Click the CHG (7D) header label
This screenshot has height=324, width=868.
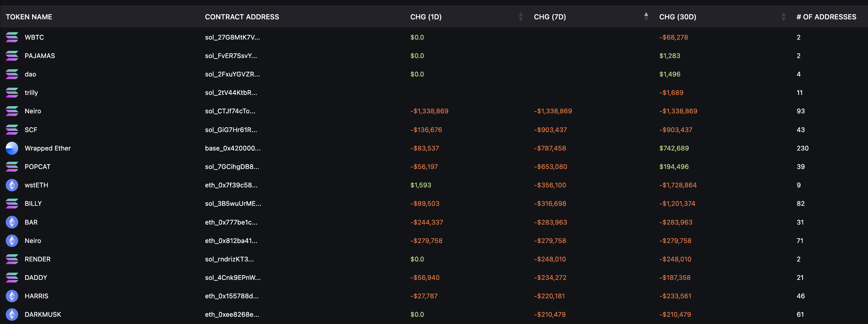coord(550,17)
